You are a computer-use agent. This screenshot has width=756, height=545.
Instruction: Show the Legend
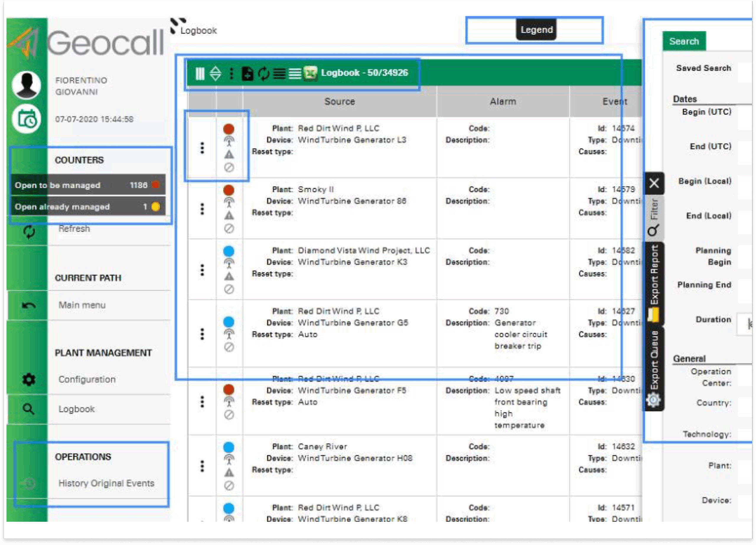536,30
